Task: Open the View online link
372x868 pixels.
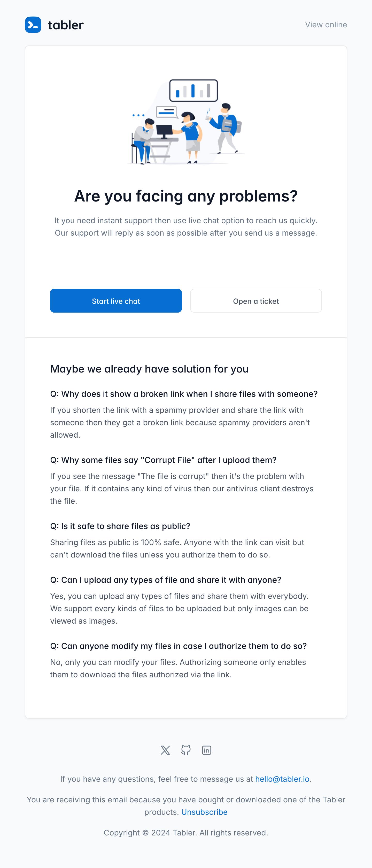Action: (x=326, y=25)
